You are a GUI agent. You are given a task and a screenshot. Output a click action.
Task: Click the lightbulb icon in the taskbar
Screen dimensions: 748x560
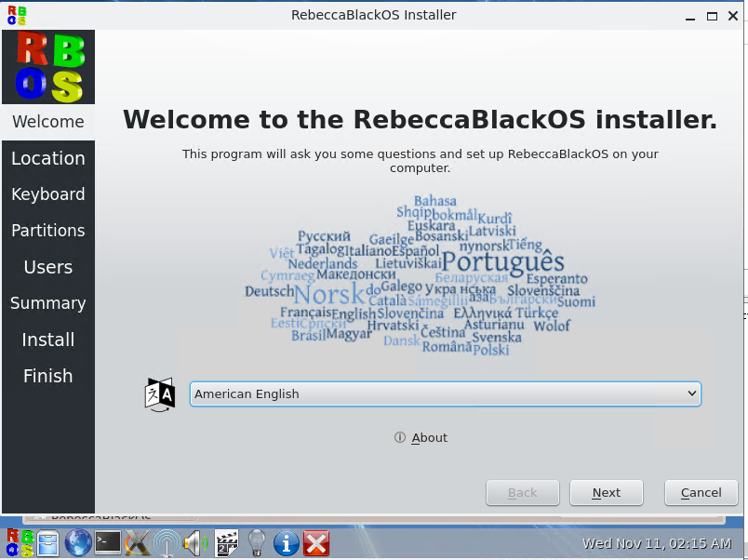257,541
